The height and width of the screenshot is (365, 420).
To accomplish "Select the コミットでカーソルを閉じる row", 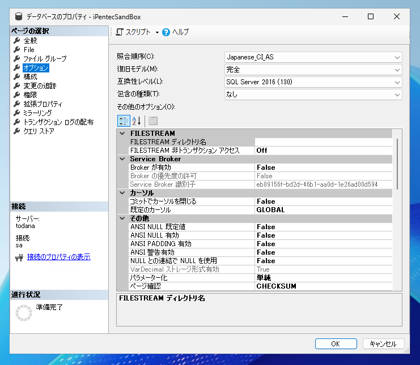I will (260, 201).
